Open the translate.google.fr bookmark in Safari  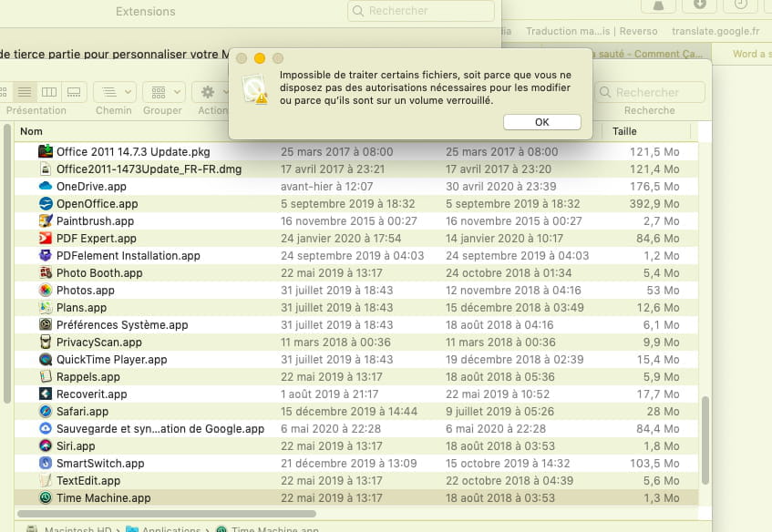coord(715,31)
